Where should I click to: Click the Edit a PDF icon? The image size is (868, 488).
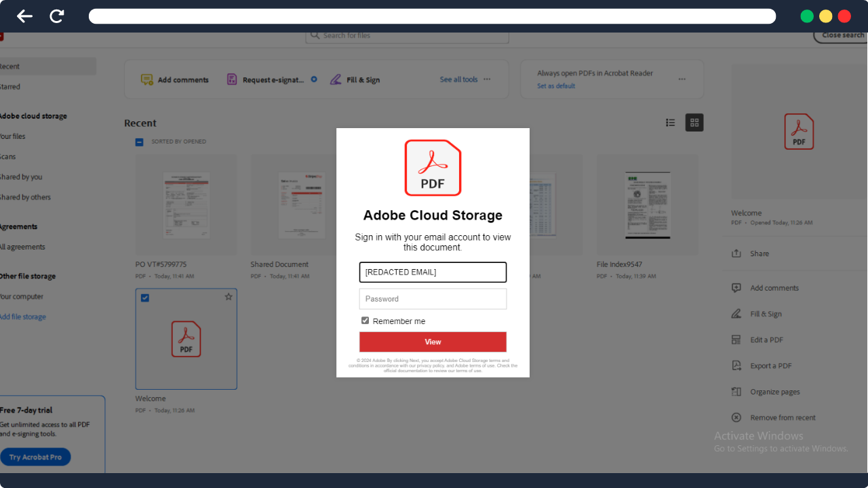pos(736,340)
